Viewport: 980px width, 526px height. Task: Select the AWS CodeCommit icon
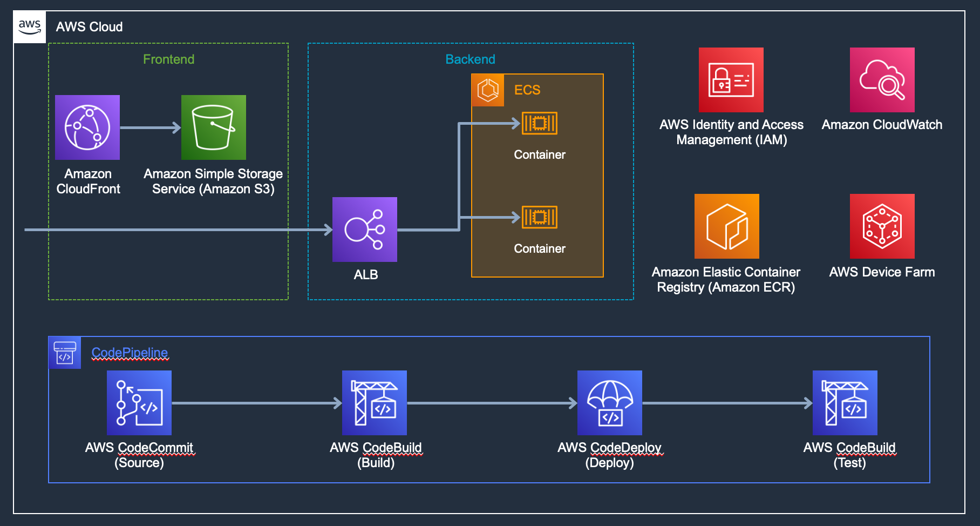click(x=139, y=403)
